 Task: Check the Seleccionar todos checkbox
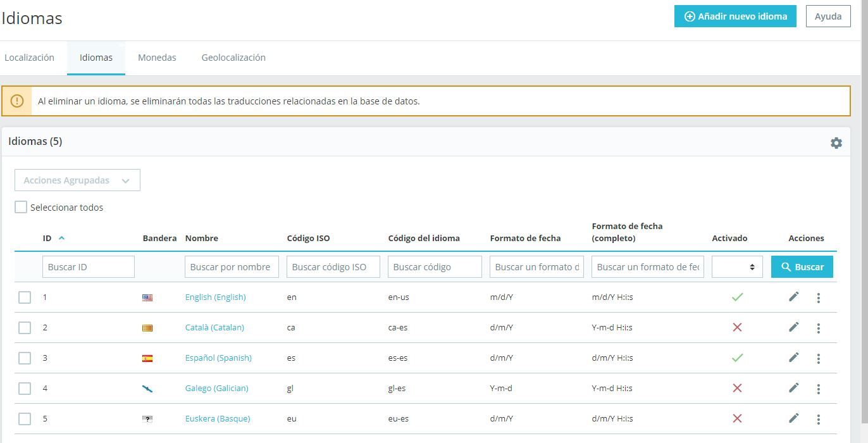(21, 207)
